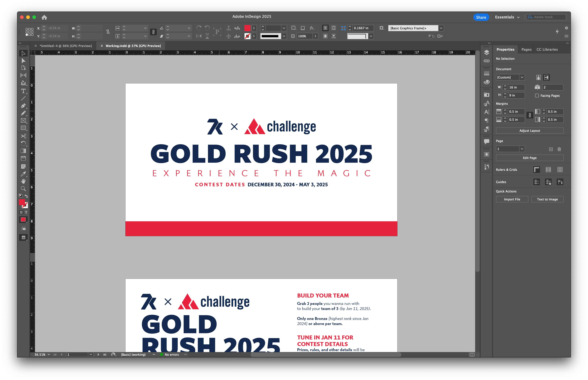This screenshot has width=588, height=380.
Task: Click the red fill swatch in control bar
Action: click(247, 28)
